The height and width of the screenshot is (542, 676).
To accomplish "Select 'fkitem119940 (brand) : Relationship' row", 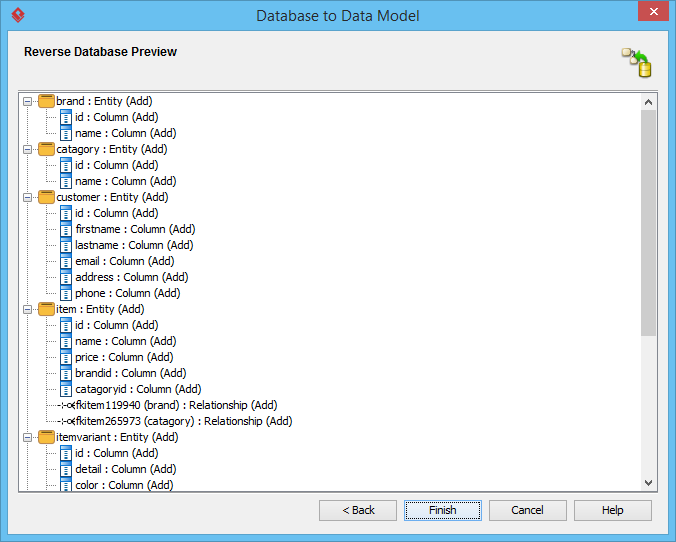I will click(x=176, y=405).
